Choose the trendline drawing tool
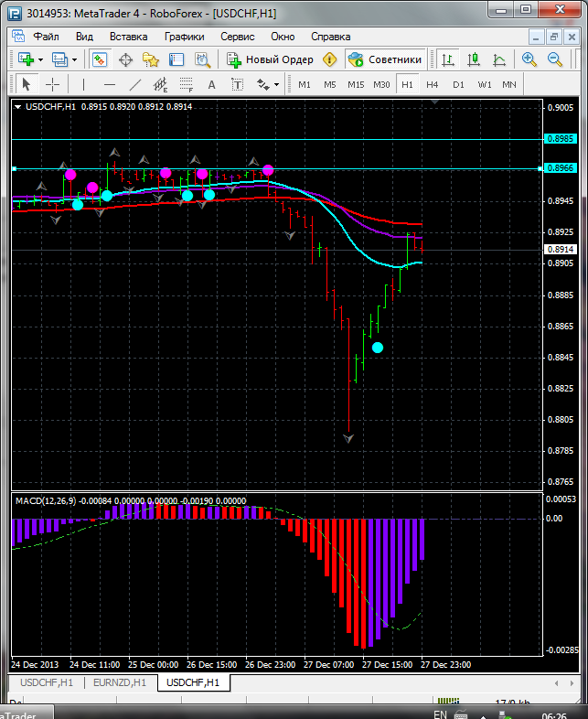Image resolution: width=588 pixels, height=719 pixels. [x=135, y=84]
